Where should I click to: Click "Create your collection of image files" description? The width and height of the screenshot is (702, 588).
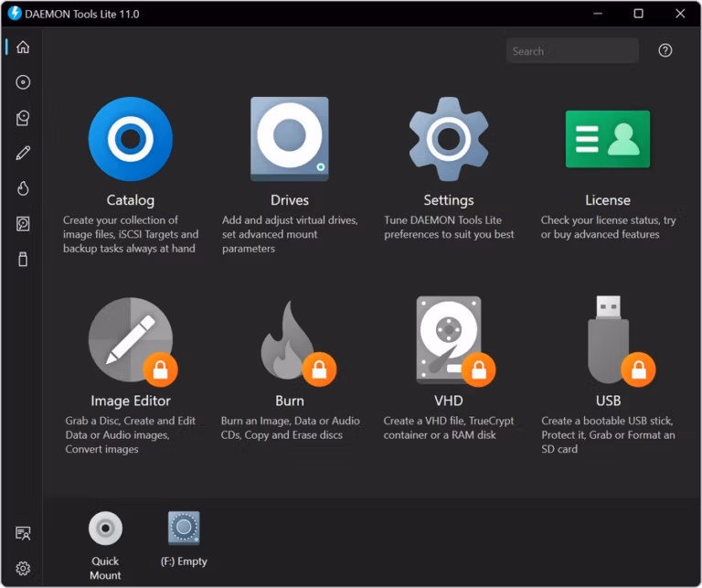tap(130, 234)
